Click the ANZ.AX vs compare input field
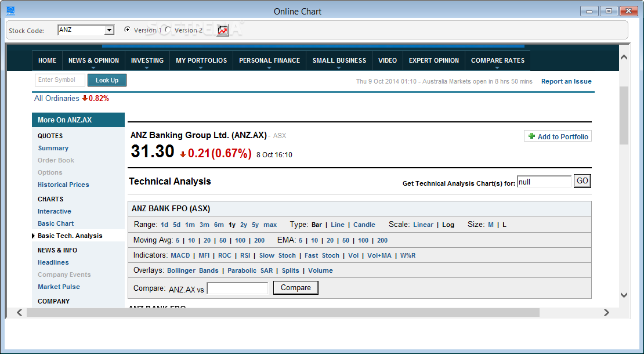Screen dimensions: 644x354 (x=237, y=288)
